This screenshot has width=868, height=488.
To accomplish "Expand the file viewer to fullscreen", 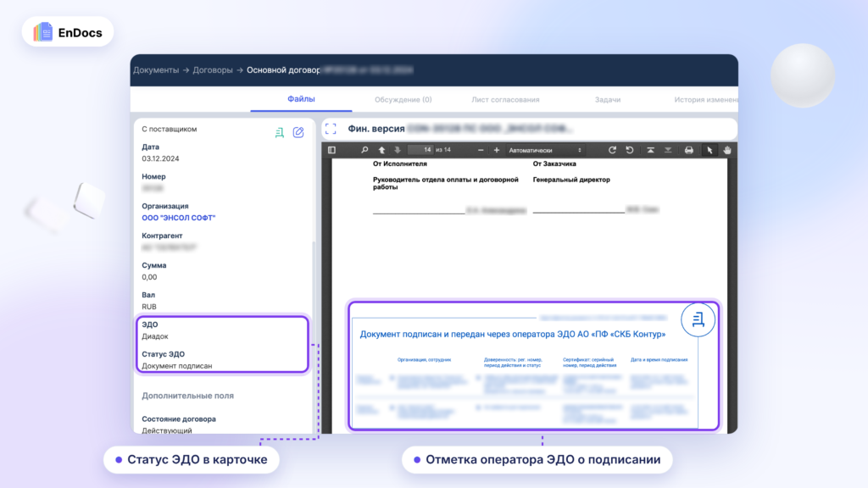I will click(331, 129).
